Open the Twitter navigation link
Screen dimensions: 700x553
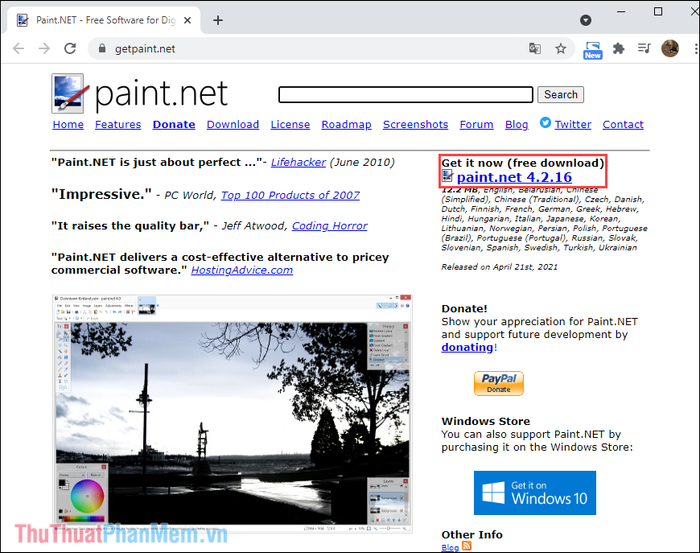click(x=573, y=125)
